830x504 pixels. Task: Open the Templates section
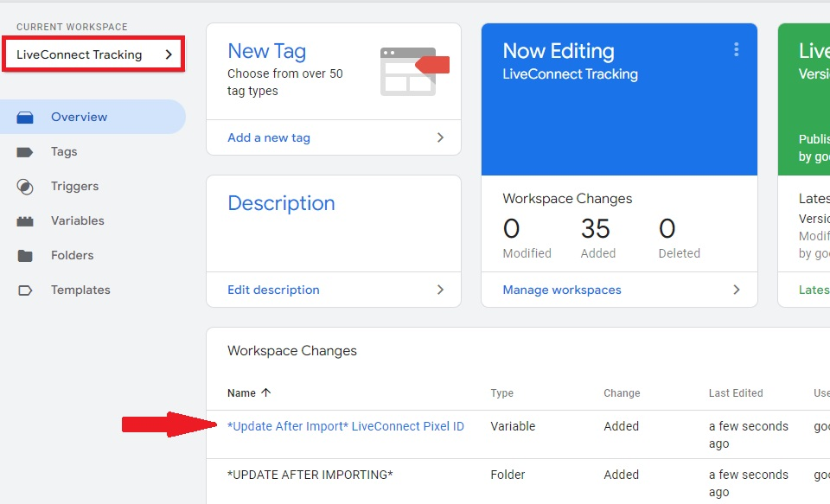click(x=80, y=290)
